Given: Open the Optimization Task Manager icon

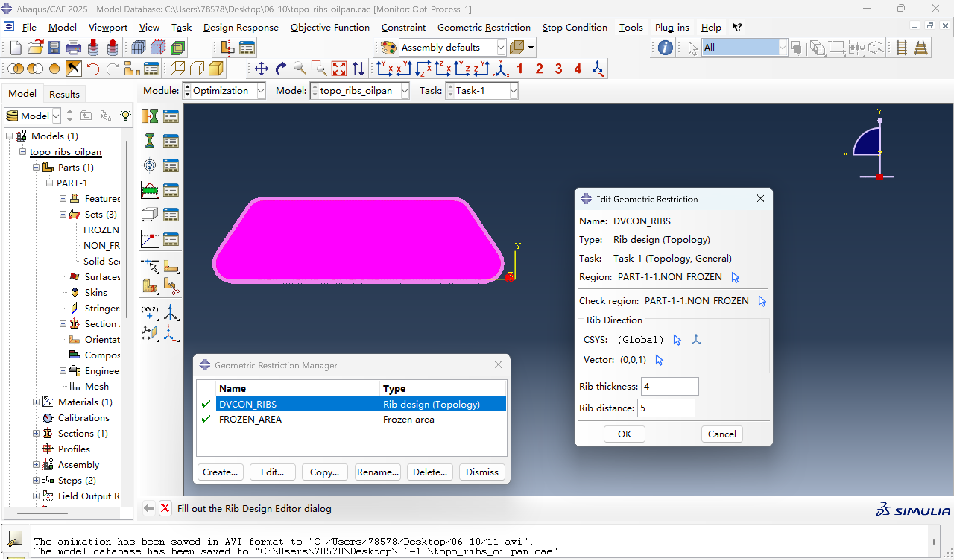Looking at the screenshot, I should (171, 116).
